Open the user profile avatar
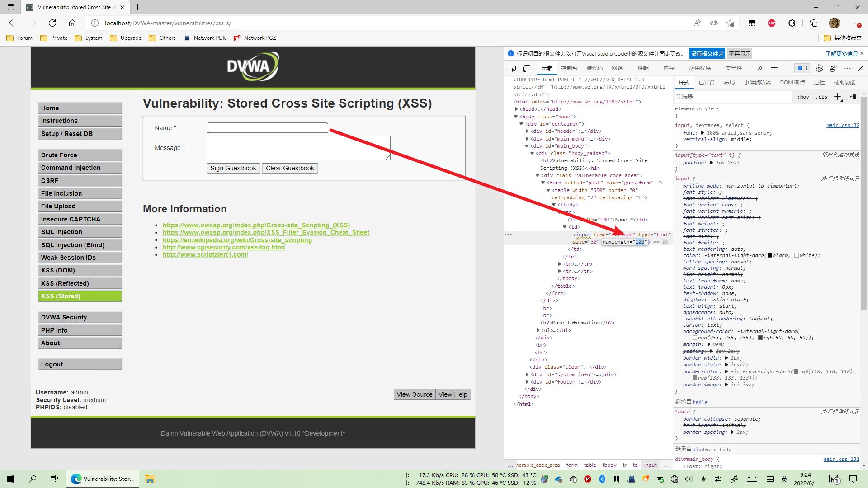This screenshot has height=488, width=868. pos(835,23)
